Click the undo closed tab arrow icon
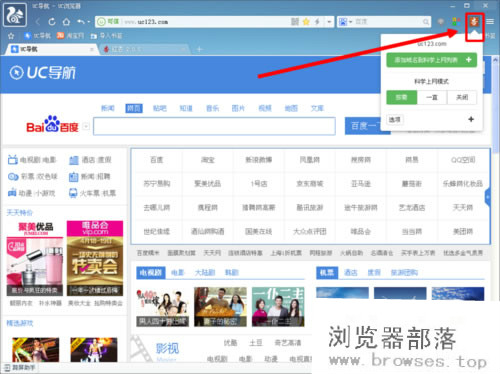 pyautogui.click(x=81, y=22)
